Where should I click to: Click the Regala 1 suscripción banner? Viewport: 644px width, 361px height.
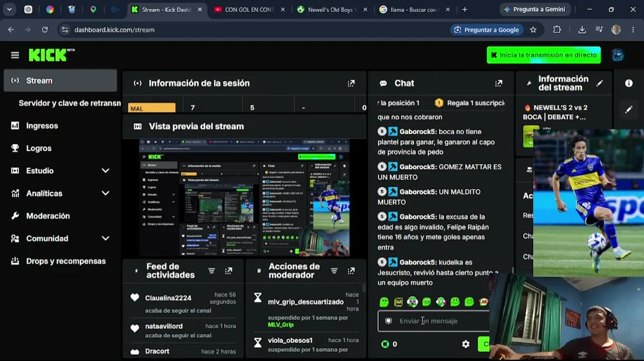[469, 103]
